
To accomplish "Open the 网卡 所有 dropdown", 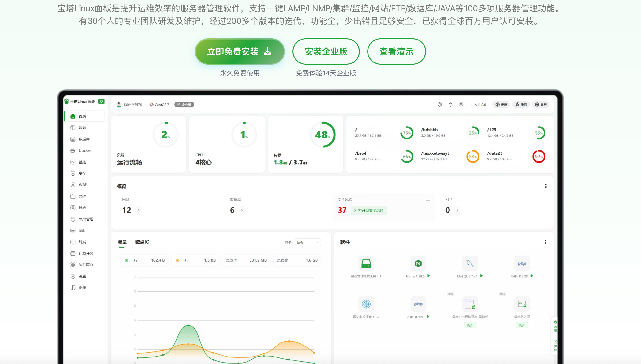I will [x=308, y=242].
